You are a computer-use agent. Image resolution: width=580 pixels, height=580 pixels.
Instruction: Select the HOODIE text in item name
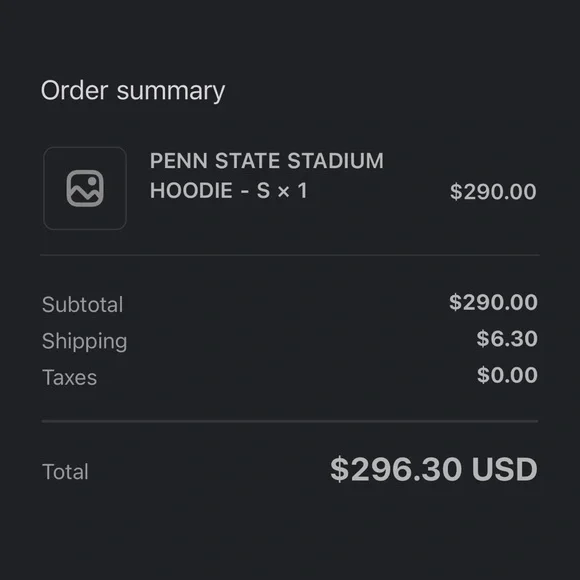point(191,190)
